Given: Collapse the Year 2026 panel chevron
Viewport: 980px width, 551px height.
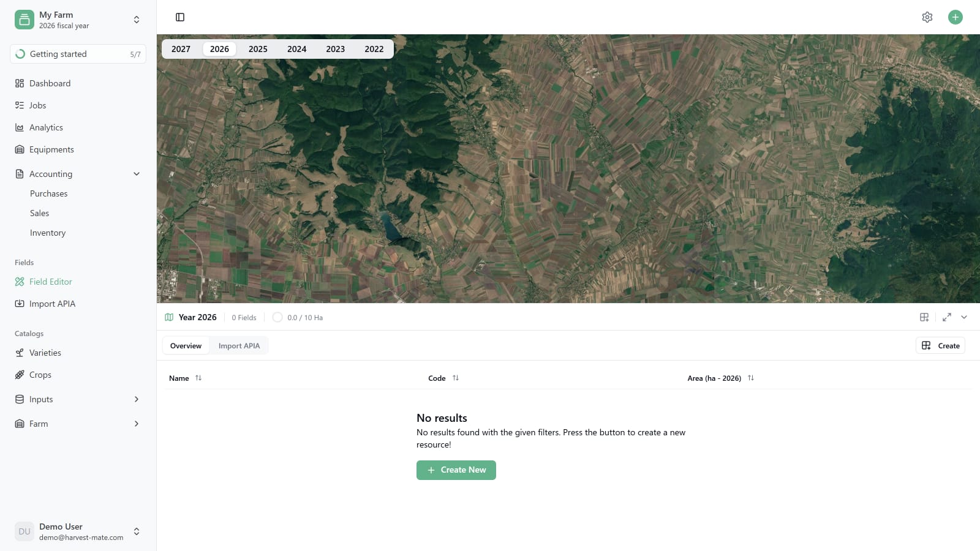Looking at the screenshot, I should (964, 317).
